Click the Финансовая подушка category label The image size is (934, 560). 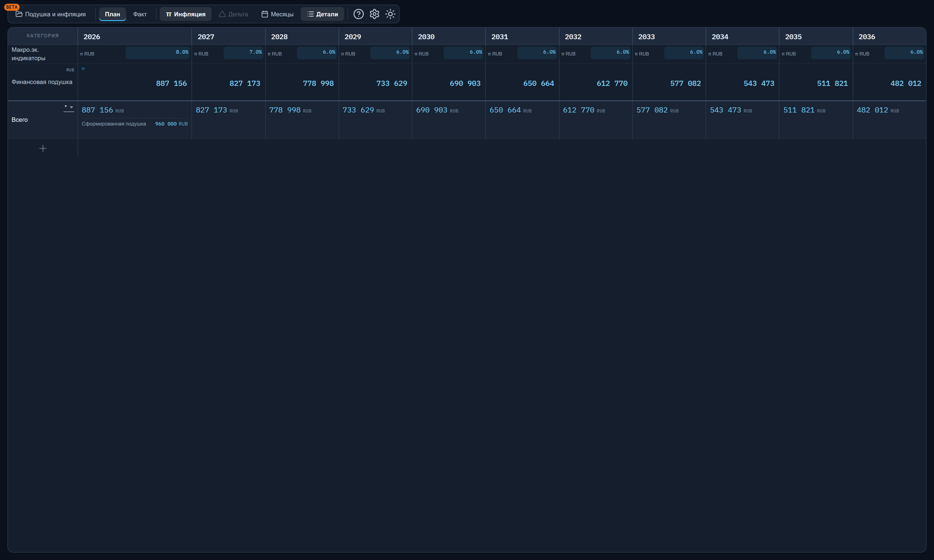coord(42,82)
